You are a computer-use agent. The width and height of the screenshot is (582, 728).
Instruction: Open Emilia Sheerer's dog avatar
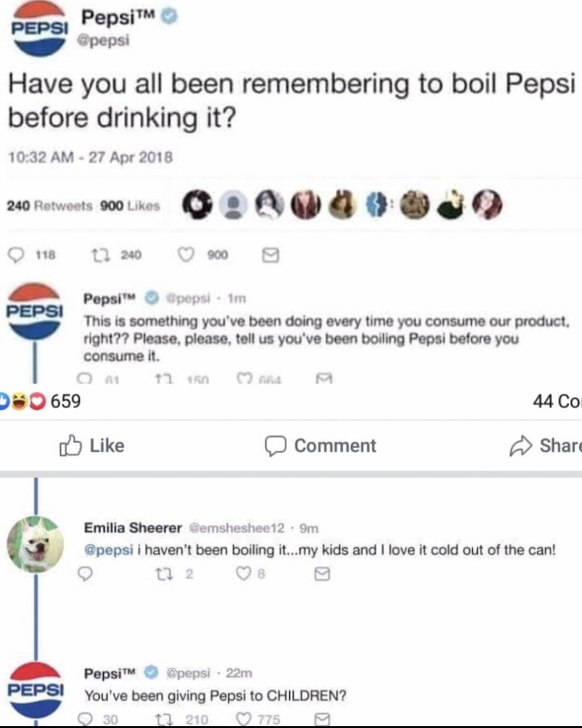click(35, 544)
